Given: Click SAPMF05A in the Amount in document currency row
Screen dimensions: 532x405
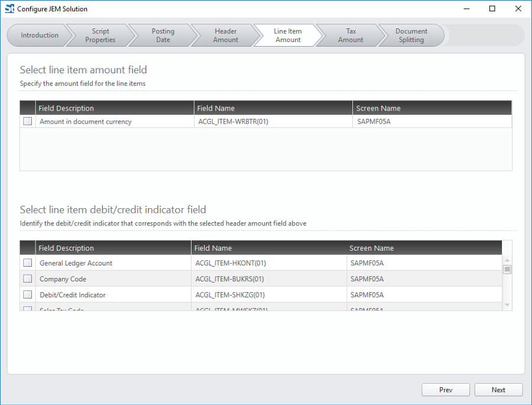Looking at the screenshot, I should coord(374,122).
